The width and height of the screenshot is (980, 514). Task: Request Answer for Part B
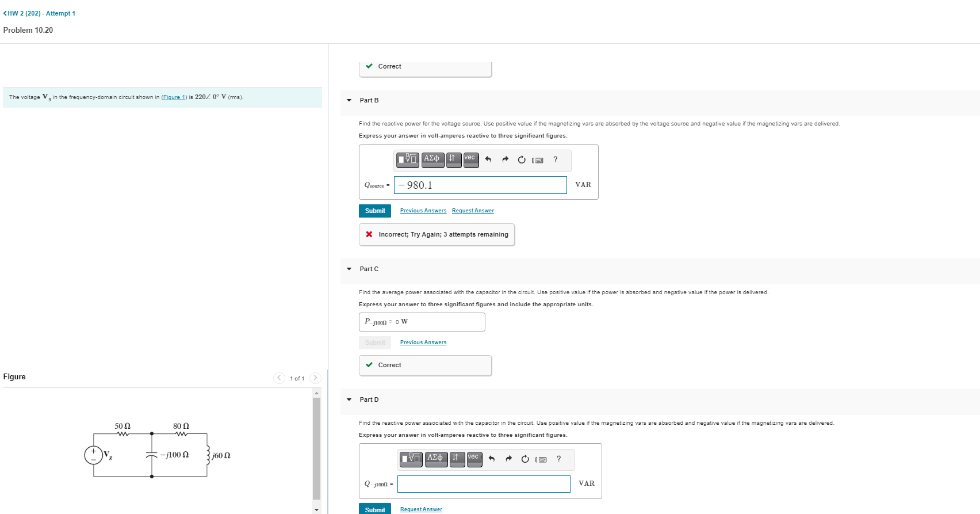click(x=473, y=211)
